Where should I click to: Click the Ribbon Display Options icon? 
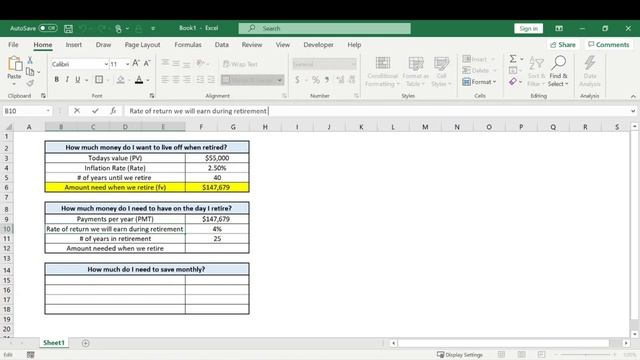(559, 29)
